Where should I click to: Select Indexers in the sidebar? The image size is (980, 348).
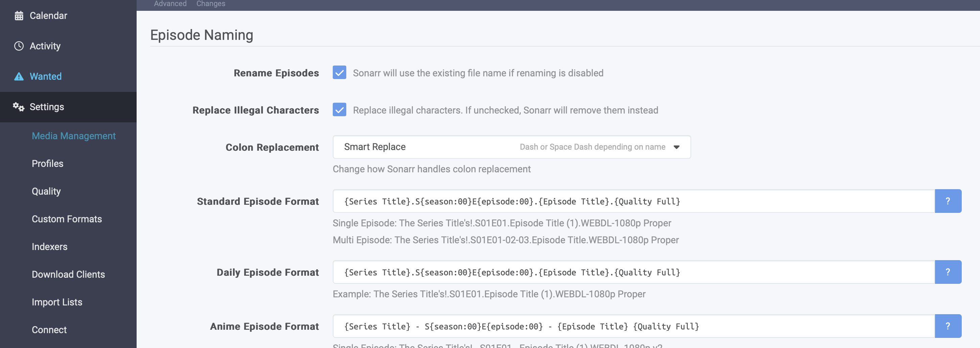(x=49, y=247)
